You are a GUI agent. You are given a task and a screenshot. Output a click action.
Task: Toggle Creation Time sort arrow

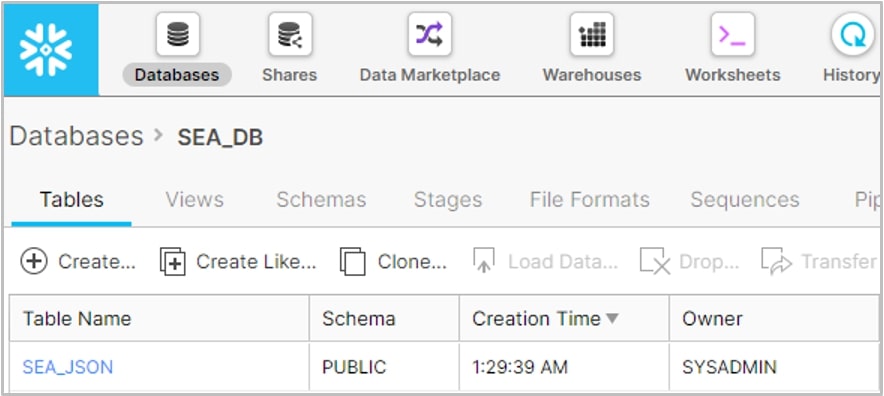coord(612,319)
